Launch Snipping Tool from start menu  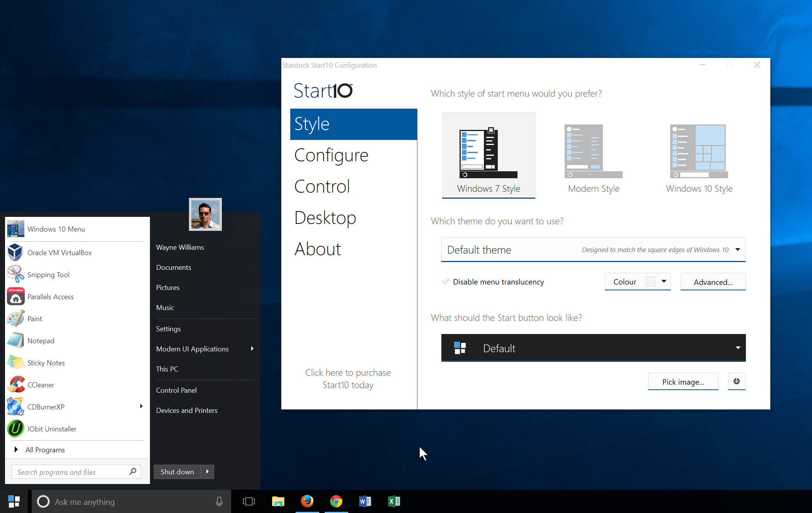tap(48, 274)
